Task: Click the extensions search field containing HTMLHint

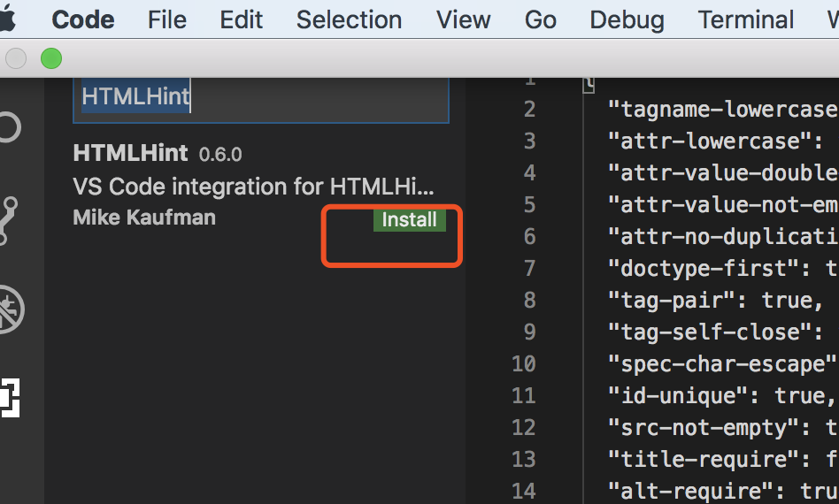Action: tap(261, 97)
